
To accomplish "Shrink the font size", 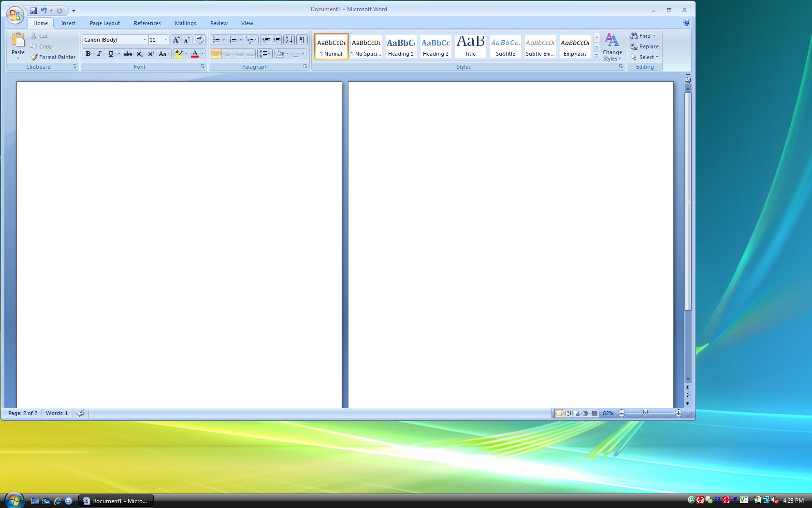I will click(x=187, y=40).
